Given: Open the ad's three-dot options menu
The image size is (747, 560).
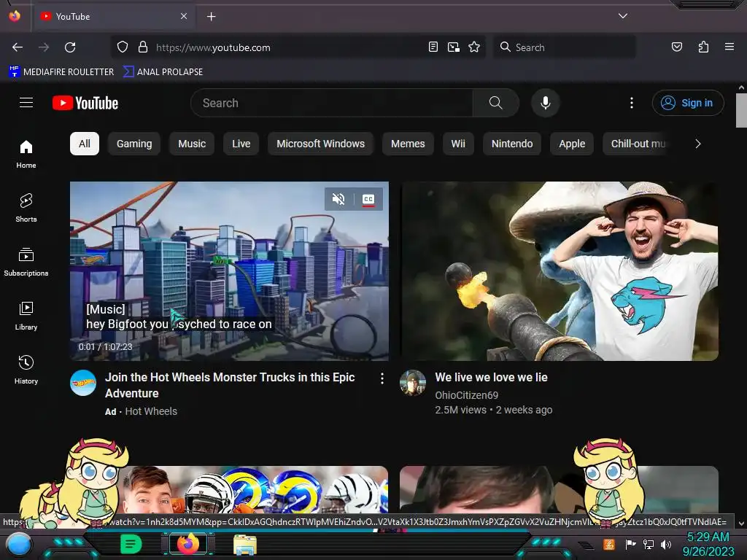Looking at the screenshot, I should pos(382,378).
